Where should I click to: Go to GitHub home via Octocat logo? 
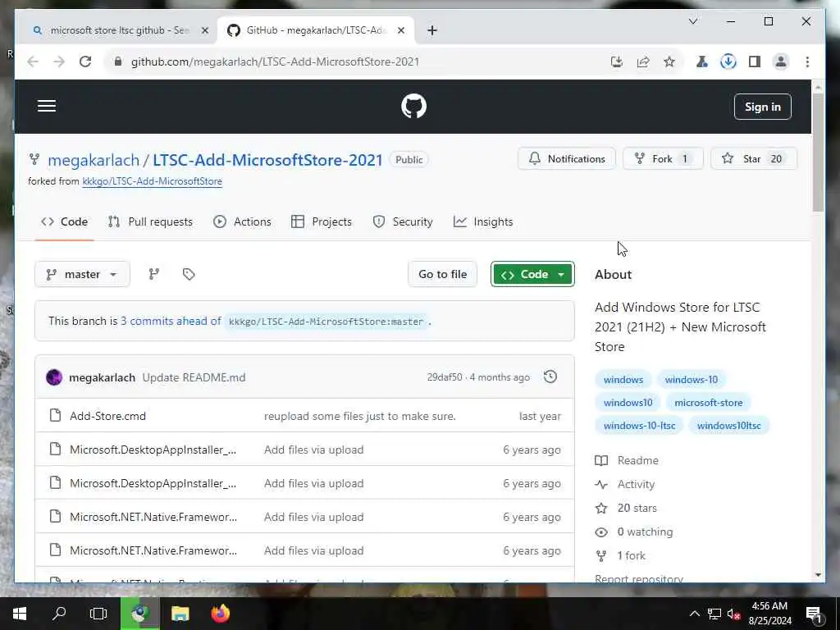pos(413,106)
